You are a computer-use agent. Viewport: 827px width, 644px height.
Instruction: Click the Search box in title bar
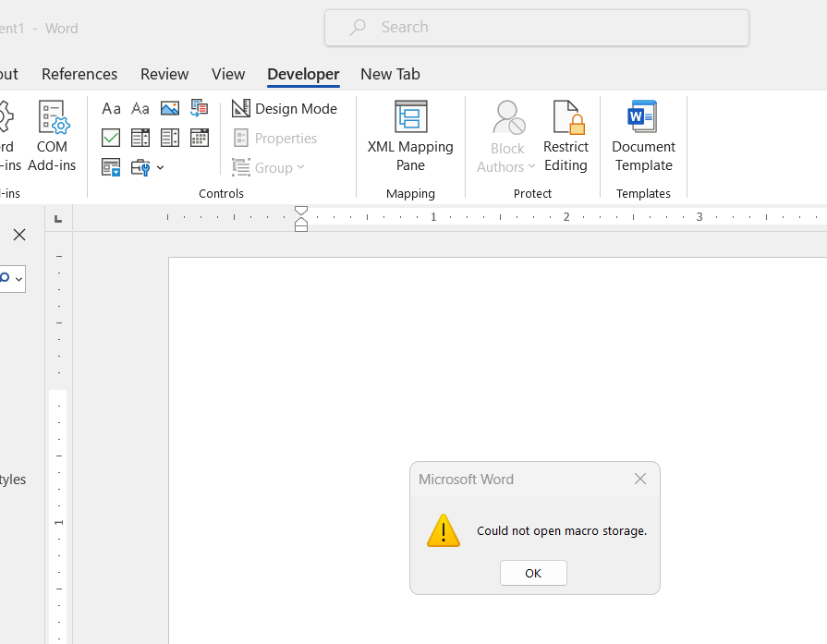pos(537,28)
